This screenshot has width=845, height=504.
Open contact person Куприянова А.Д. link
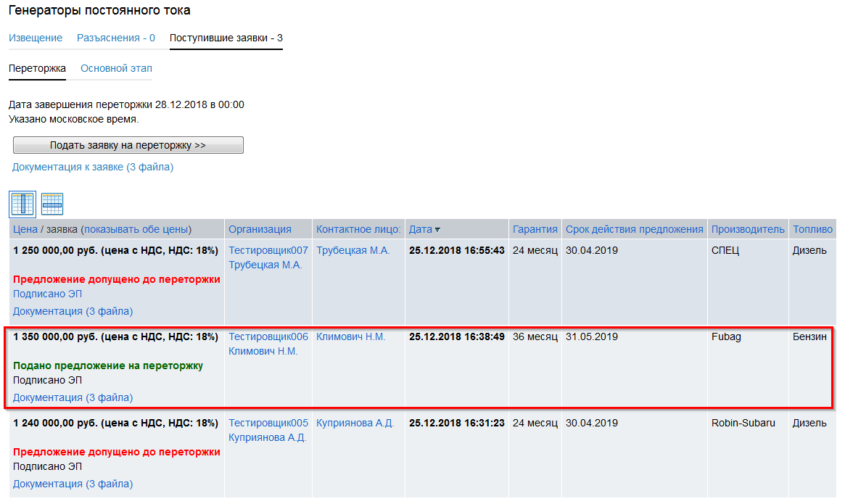355,423
